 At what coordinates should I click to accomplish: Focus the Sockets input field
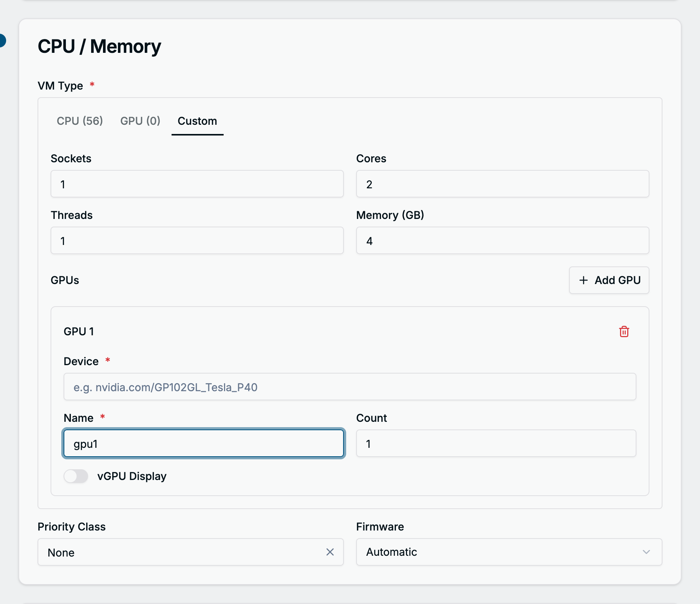click(x=197, y=184)
